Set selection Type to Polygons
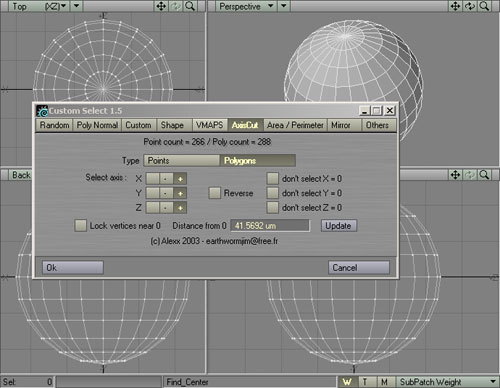 point(257,161)
